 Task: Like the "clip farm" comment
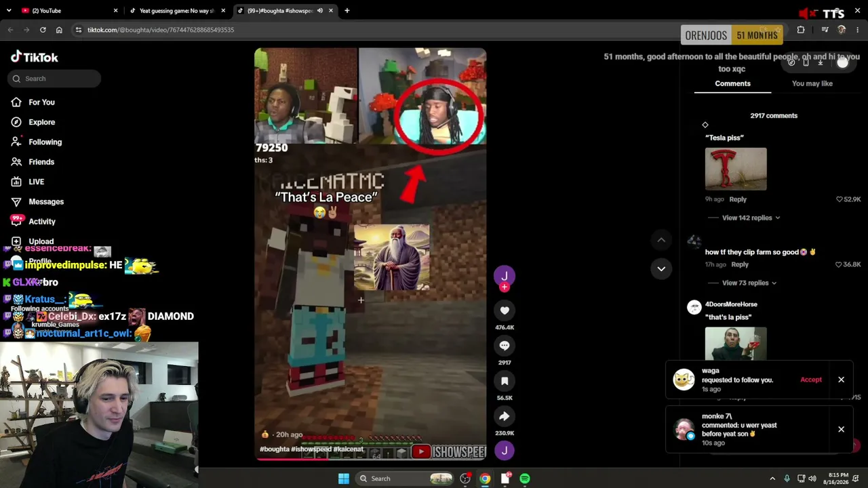839,264
